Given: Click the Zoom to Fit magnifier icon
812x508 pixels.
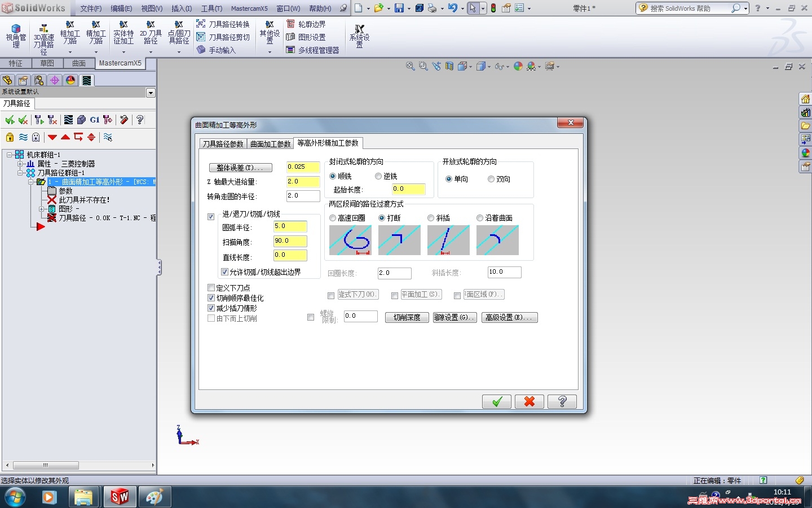Looking at the screenshot, I should point(410,66).
